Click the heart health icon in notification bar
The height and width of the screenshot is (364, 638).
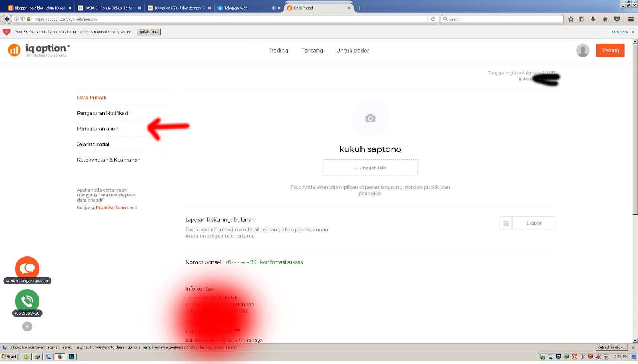(x=6, y=32)
